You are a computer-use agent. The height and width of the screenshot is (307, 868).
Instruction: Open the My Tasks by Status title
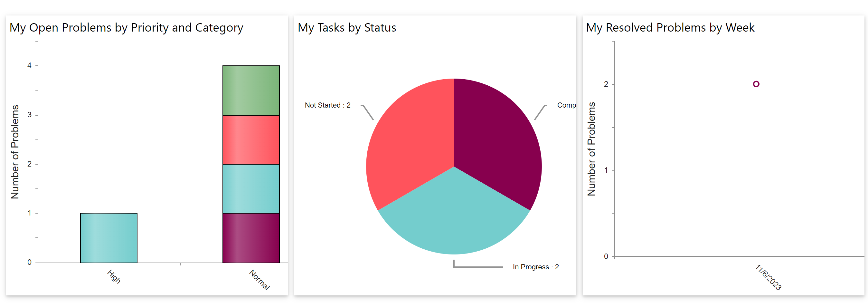tap(347, 28)
